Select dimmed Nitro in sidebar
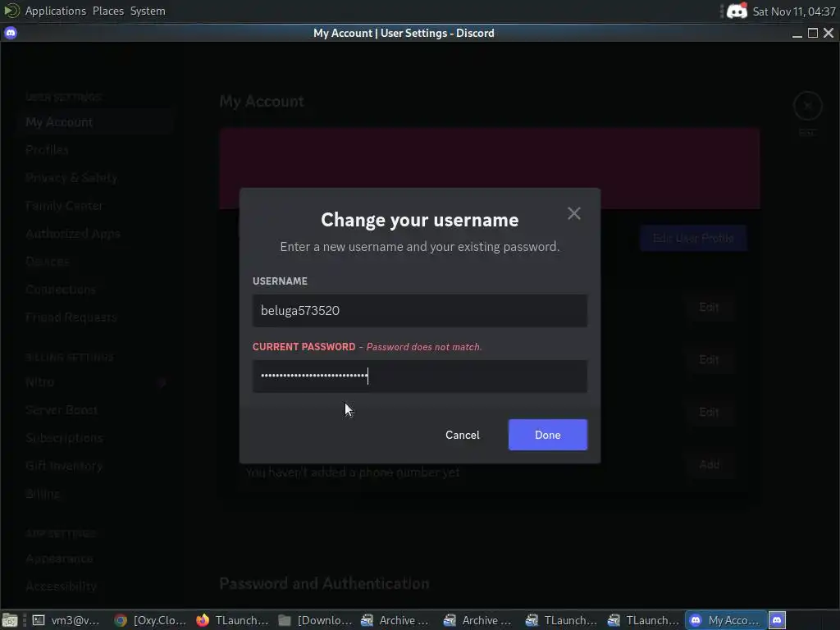 pyautogui.click(x=94, y=382)
